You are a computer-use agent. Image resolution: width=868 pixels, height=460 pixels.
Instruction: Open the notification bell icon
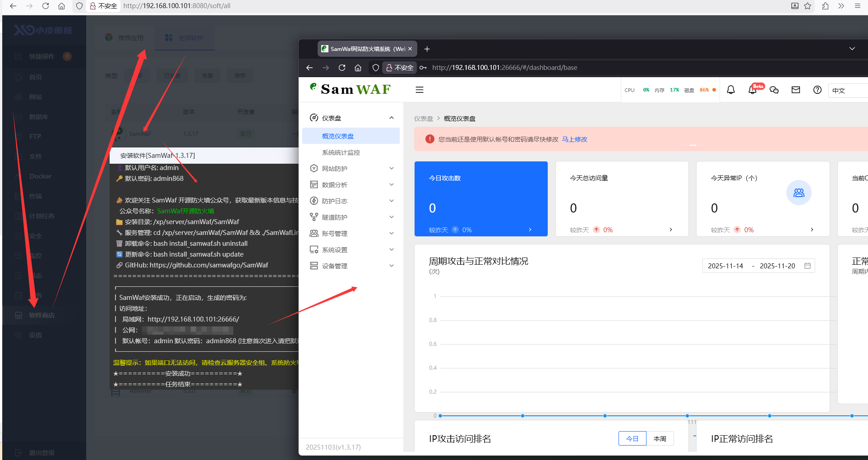(731, 90)
